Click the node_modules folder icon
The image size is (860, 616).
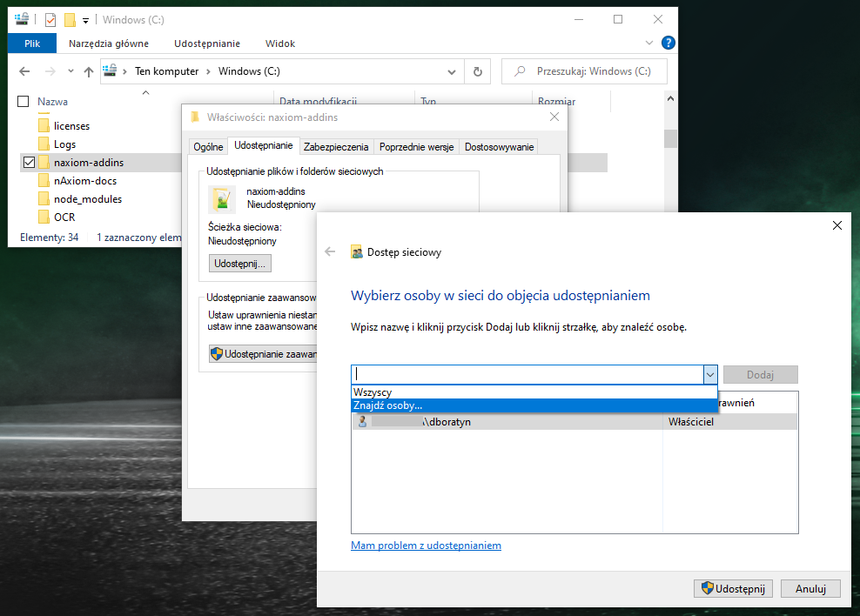[44, 199]
